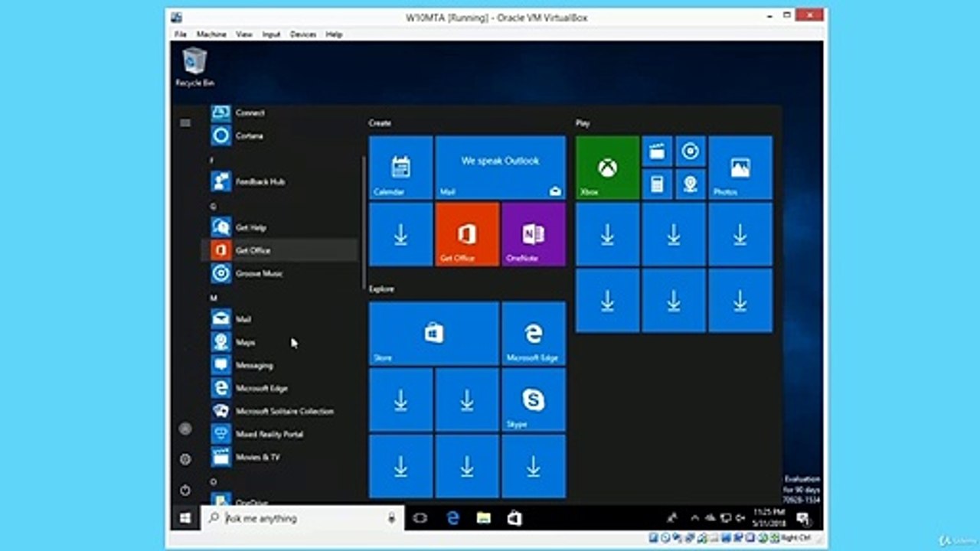Launch Microsoft Edge from the app list
The width and height of the screenshot is (980, 551).
click(x=279, y=388)
